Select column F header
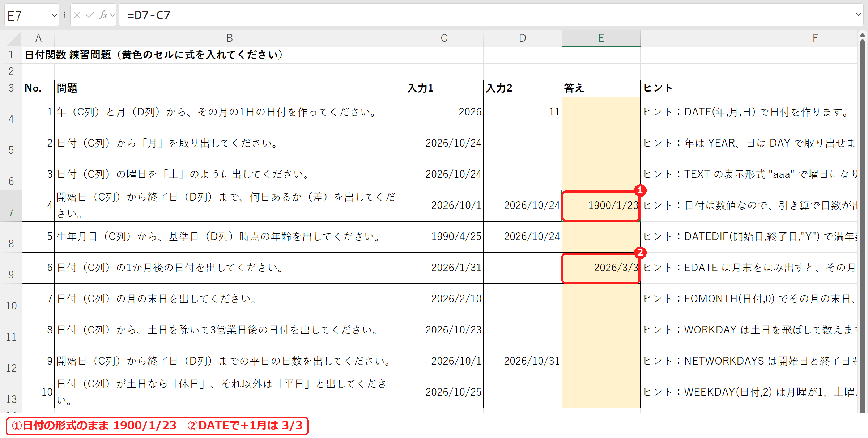Image resolution: width=868 pixels, height=438 pixels. (x=749, y=38)
